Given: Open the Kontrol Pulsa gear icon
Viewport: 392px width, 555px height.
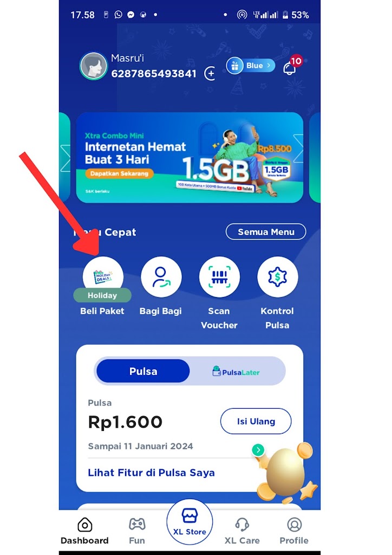Looking at the screenshot, I should pos(277,277).
